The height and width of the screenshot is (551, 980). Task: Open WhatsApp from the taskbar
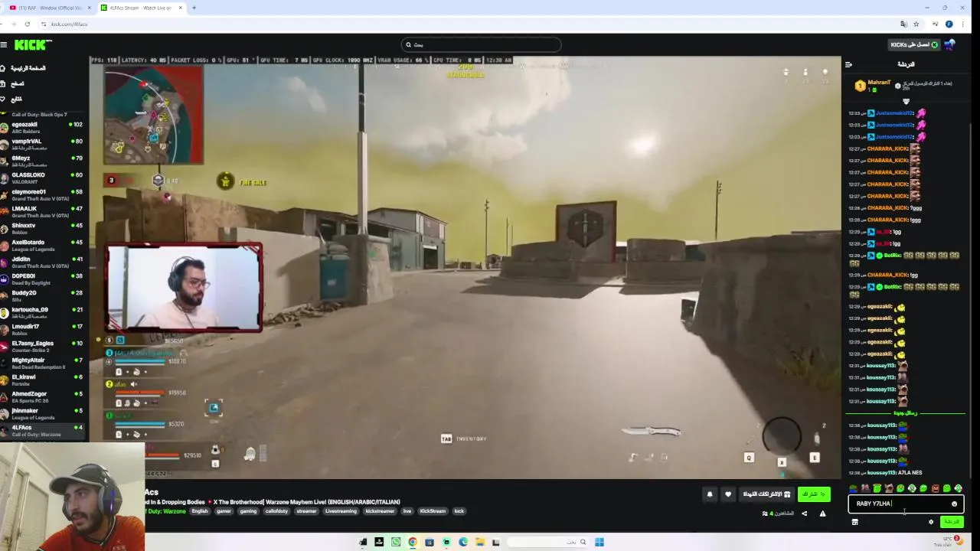[396, 543]
